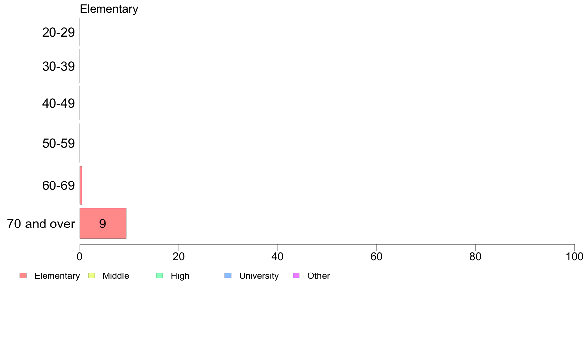Select the small 60-69 bar
Screen dimensions: 588x364
click(81, 185)
